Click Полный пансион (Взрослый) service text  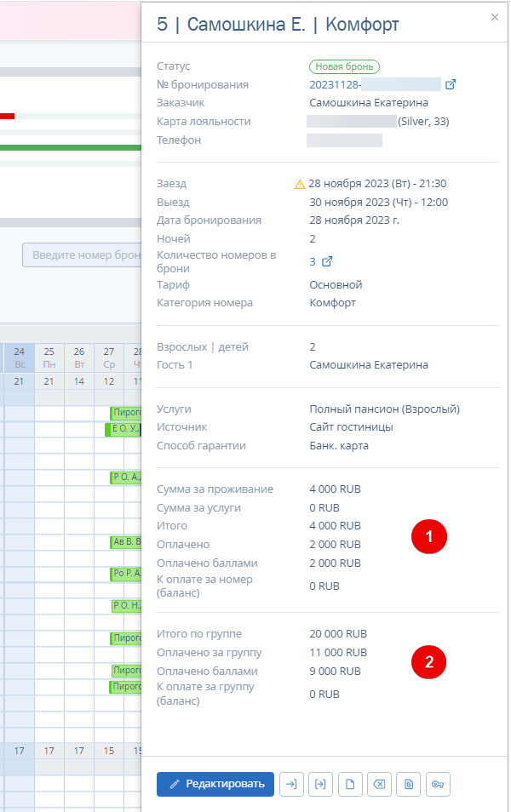385,409
